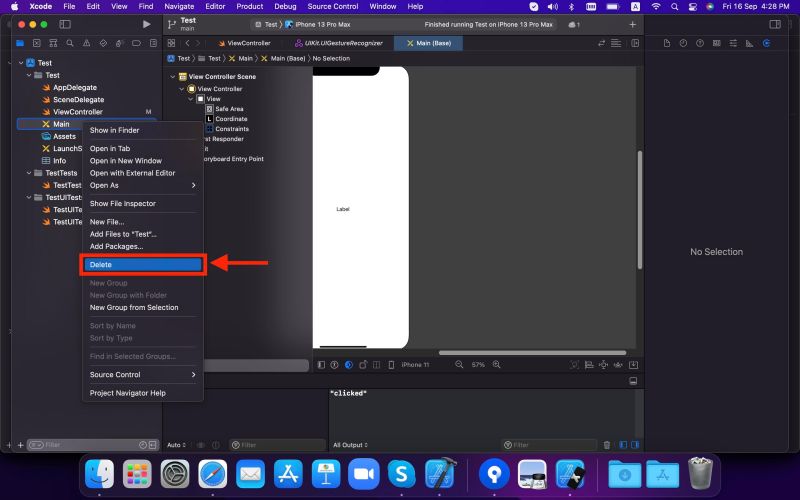Screen dimensions: 800x500
Task: Expand the Source Control submenu
Action: tap(143, 374)
